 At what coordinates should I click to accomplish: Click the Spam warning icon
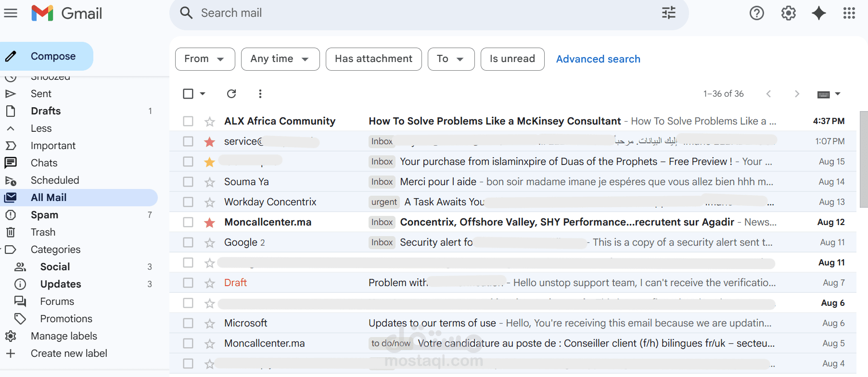pyautogui.click(x=11, y=215)
